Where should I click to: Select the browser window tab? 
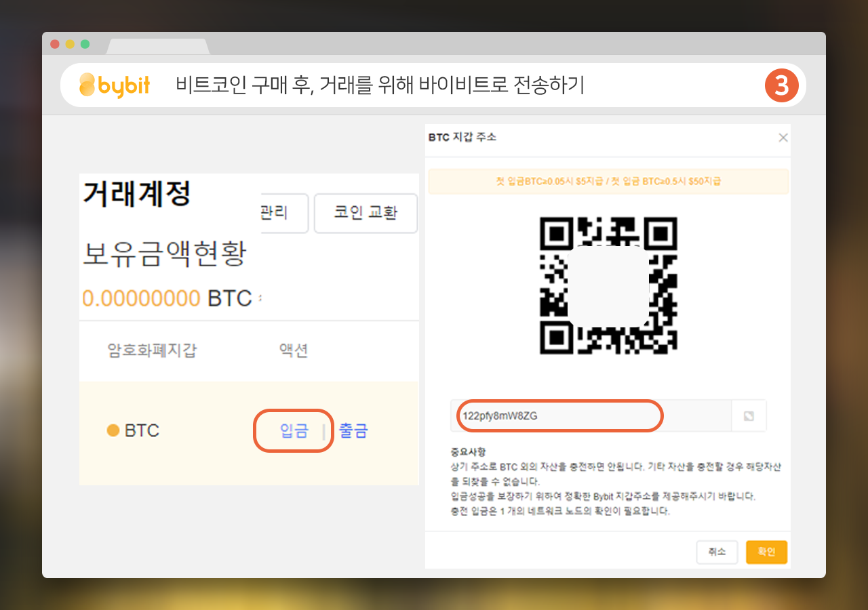click(x=158, y=46)
